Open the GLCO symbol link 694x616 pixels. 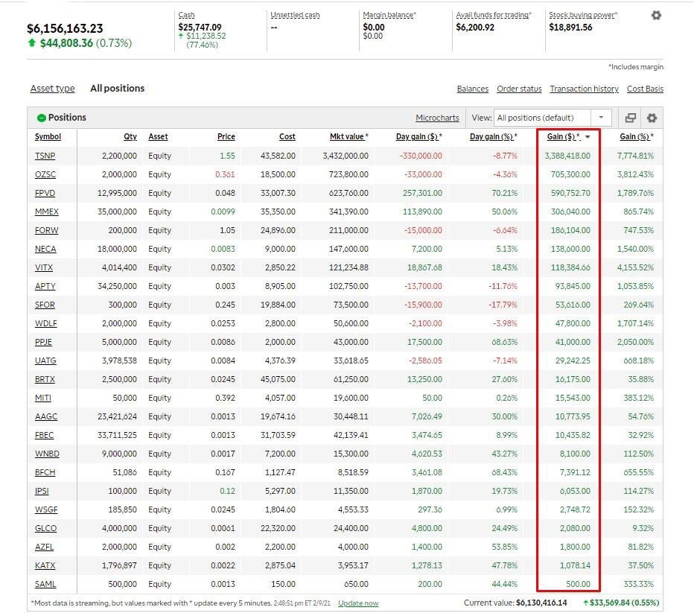pos(45,528)
